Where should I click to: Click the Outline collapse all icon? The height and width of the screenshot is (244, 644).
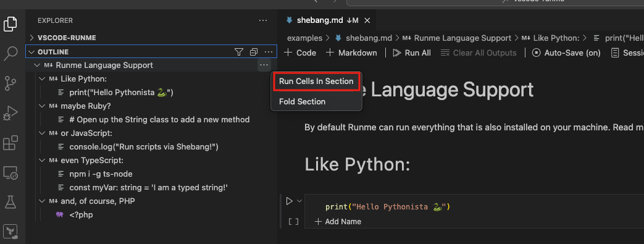click(x=253, y=52)
